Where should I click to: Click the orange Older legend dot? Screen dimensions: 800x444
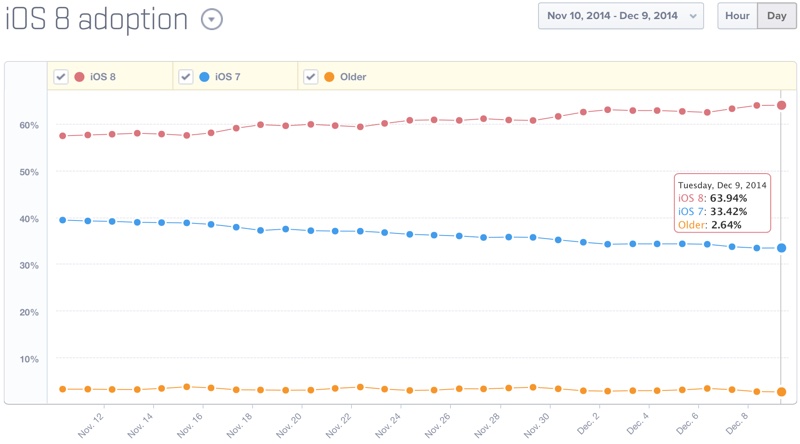328,77
